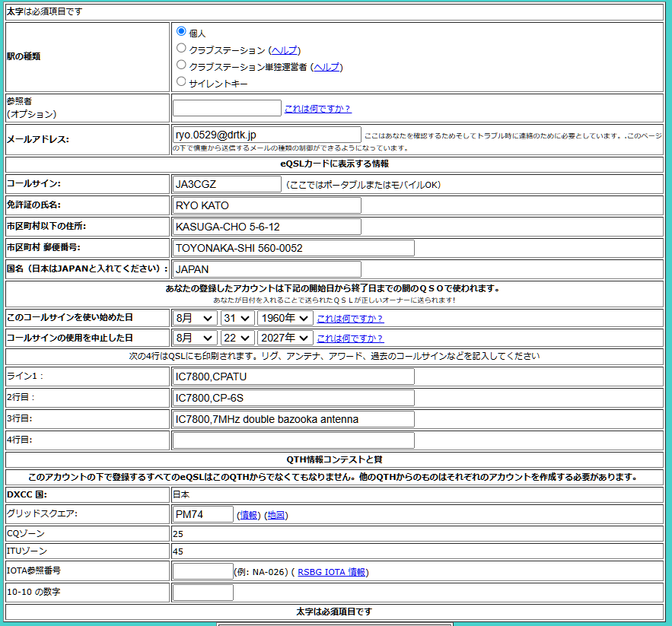Open the end date day dropdown showing 22
Image resolution: width=672 pixels, height=626 pixels.
click(x=237, y=338)
